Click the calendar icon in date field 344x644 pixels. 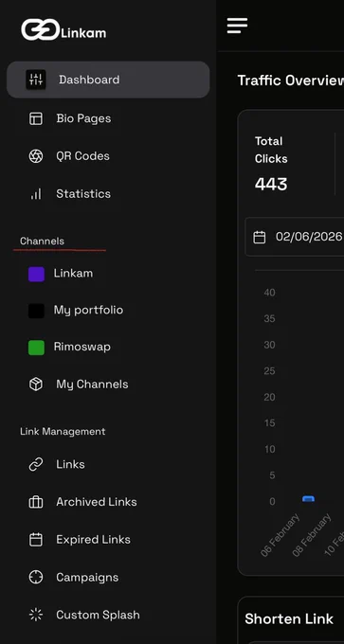point(260,237)
